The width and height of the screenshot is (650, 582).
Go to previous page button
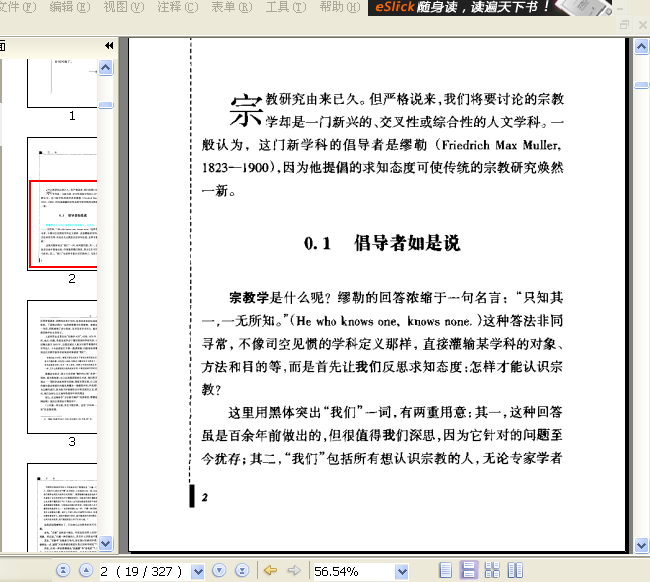86,571
